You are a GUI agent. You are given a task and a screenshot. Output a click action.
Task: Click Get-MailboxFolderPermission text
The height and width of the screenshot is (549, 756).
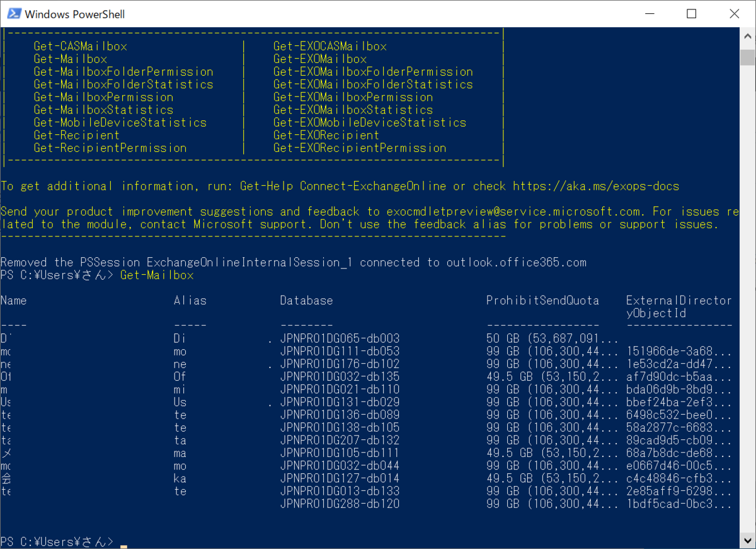coord(123,72)
